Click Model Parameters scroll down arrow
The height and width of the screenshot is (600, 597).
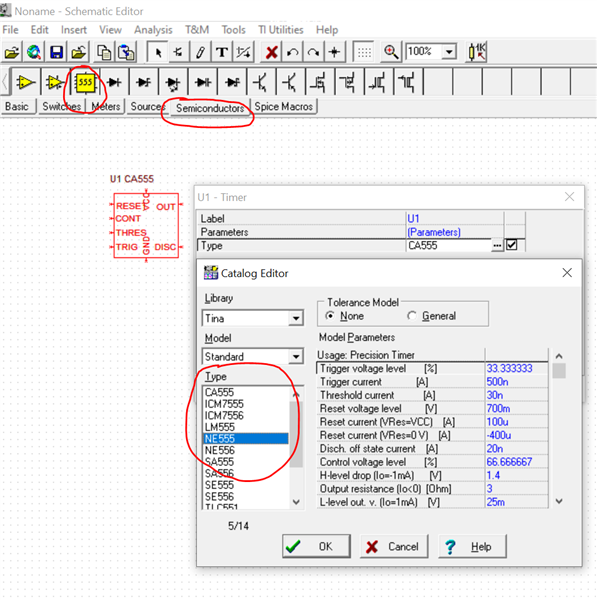[559, 501]
